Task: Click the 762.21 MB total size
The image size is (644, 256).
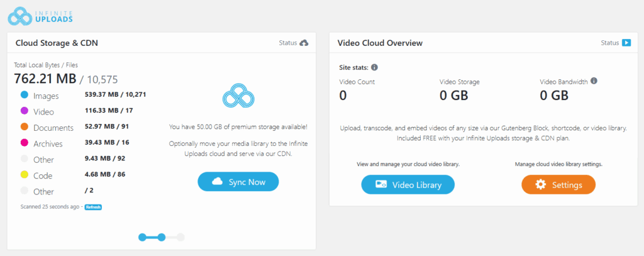Action: pos(45,78)
